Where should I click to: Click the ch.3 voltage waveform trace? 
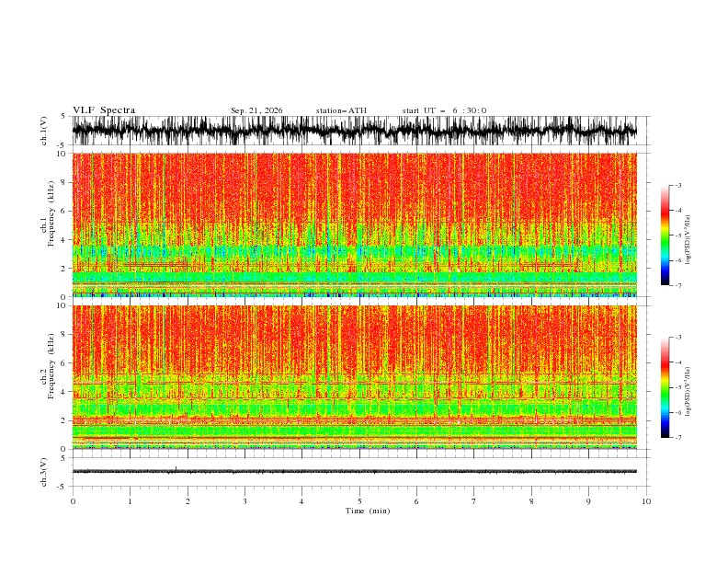(x=354, y=471)
